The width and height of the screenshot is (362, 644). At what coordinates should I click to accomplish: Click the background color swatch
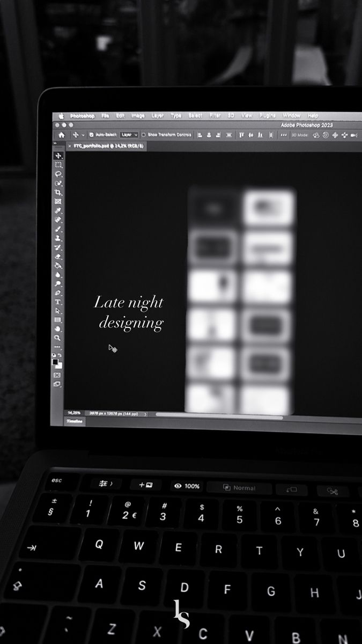pyautogui.click(x=60, y=366)
